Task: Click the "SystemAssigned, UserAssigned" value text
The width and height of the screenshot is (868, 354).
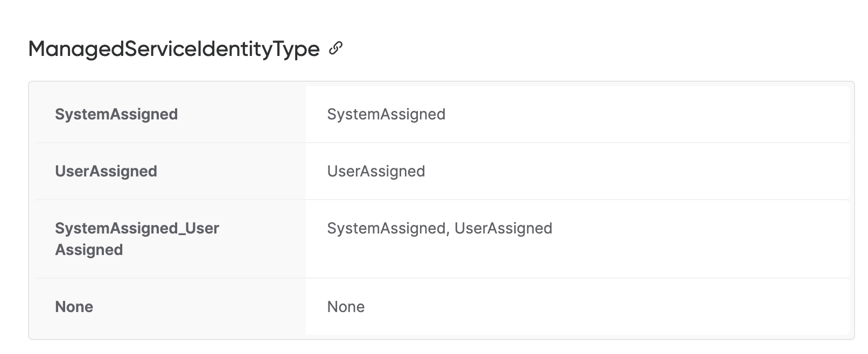Action: click(439, 228)
